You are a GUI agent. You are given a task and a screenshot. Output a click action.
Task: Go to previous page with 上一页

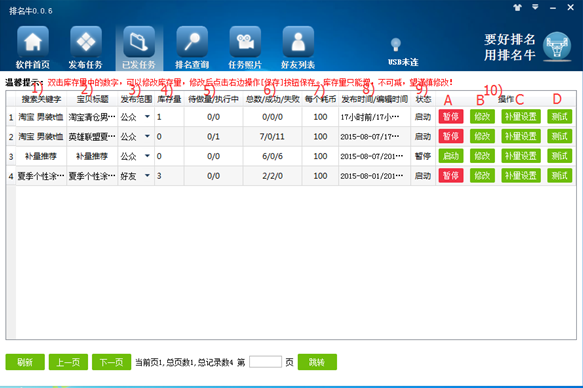[68, 362]
